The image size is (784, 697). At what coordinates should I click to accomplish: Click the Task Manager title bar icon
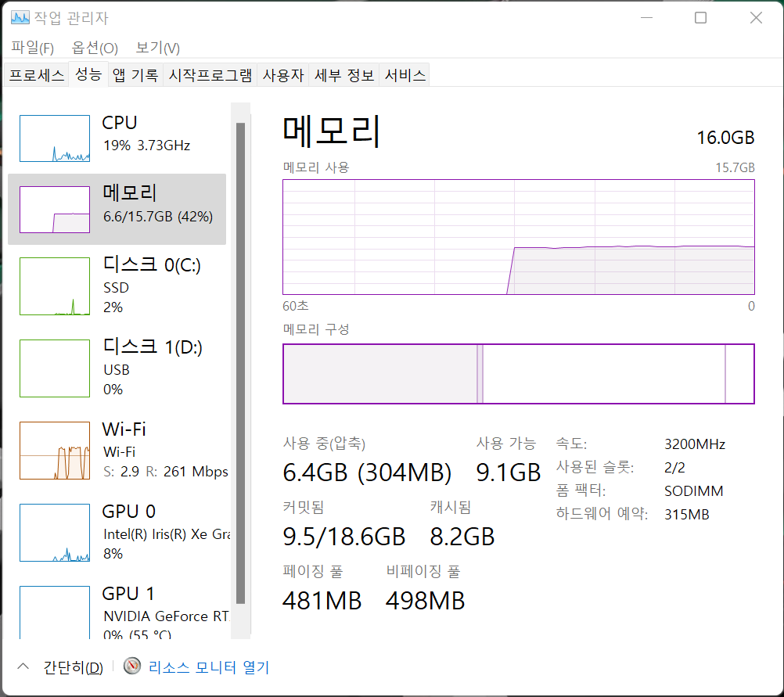click(20, 18)
